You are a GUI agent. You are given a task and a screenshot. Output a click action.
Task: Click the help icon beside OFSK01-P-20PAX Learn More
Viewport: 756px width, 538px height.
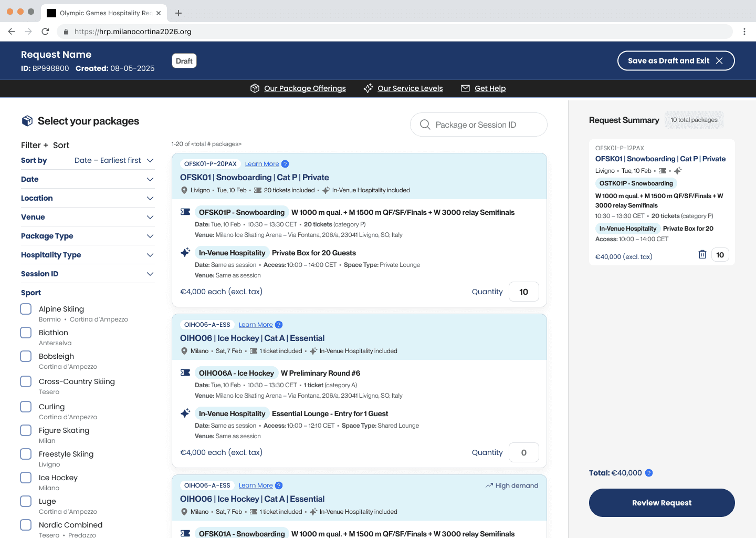click(x=285, y=164)
